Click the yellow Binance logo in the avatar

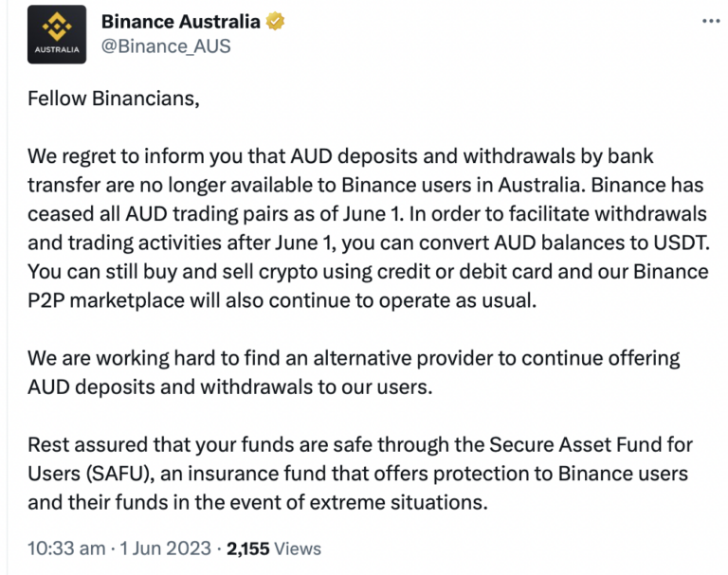tap(57, 26)
